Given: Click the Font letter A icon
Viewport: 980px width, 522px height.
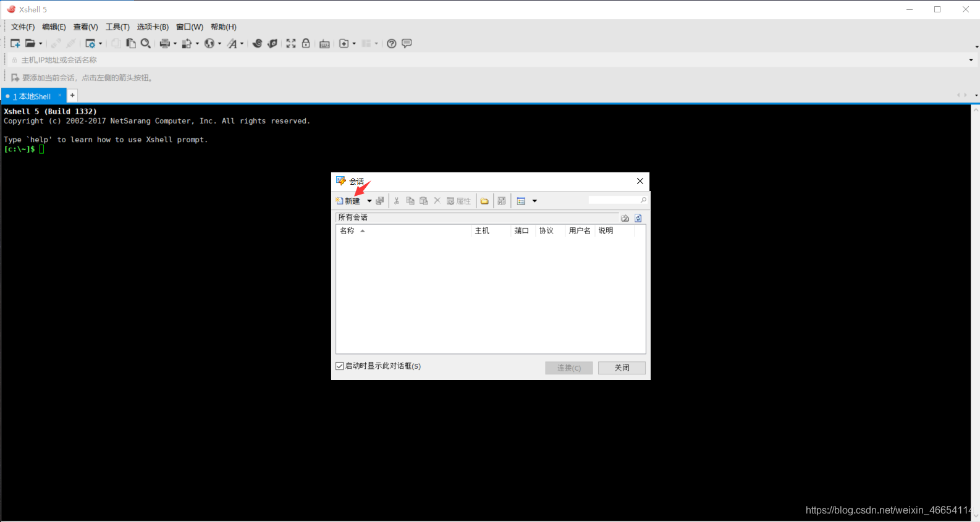Looking at the screenshot, I should click(x=232, y=43).
